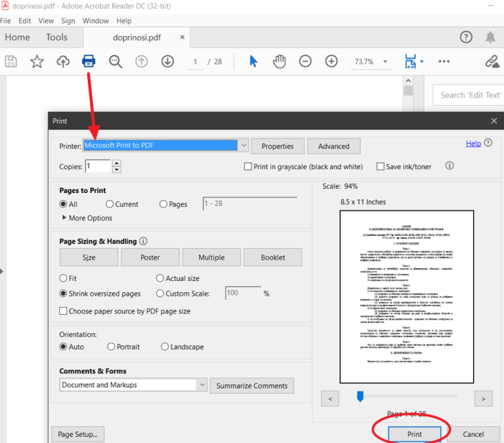Screen dimensions: 504x443
Task: Open the View menu
Action: tap(46, 21)
